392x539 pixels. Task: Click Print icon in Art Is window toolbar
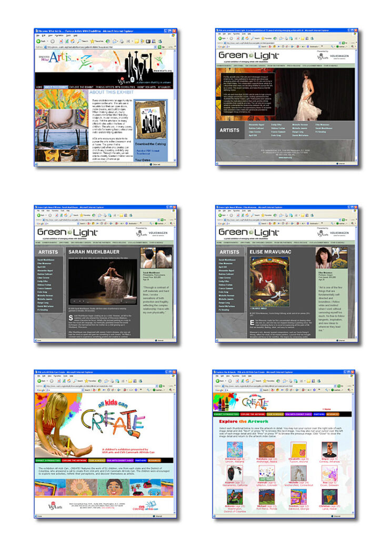tap(122, 41)
